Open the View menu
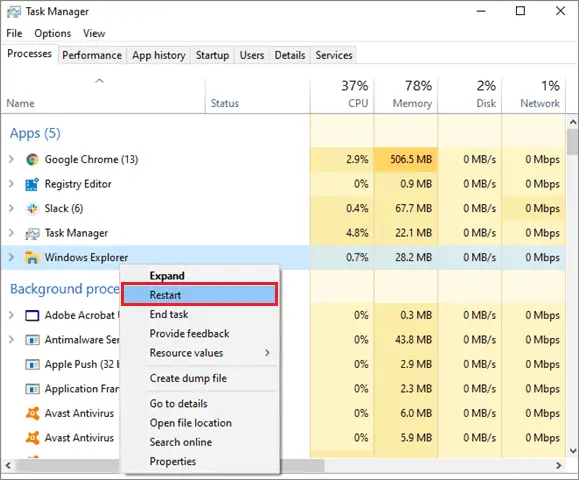Viewport: 579px width, 480px height. click(x=94, y=33)
